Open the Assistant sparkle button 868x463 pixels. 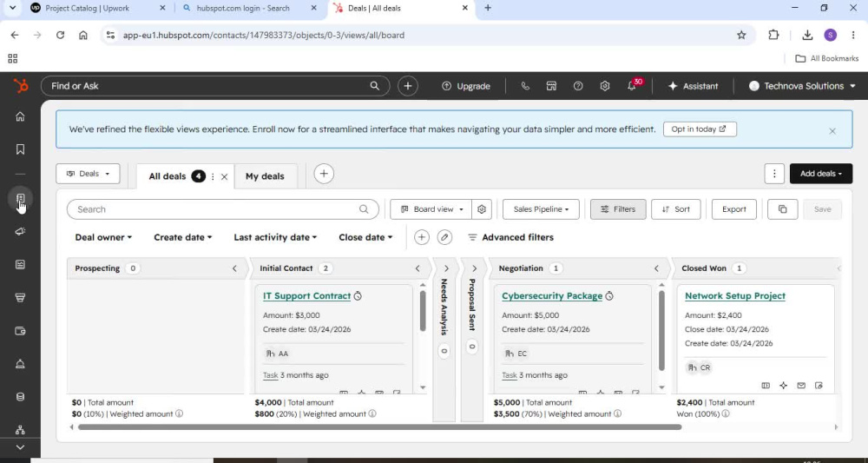click(x=693, y=86)
